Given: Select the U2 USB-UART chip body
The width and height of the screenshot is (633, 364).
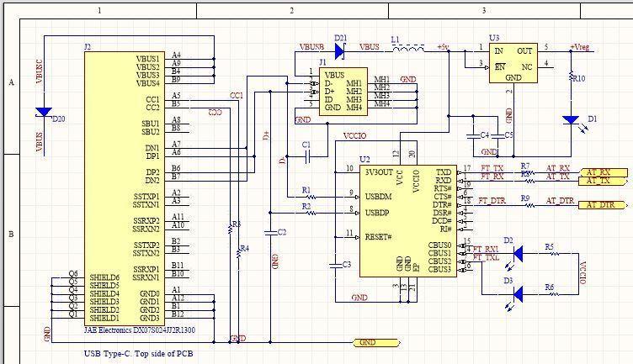Looking at the screenshot, I should (x=408, y=221).
